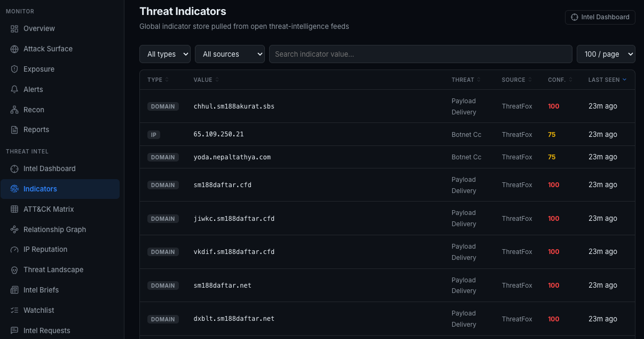Open the All sources filter dropdown
644x339 pixels.
tap(230, 54)
